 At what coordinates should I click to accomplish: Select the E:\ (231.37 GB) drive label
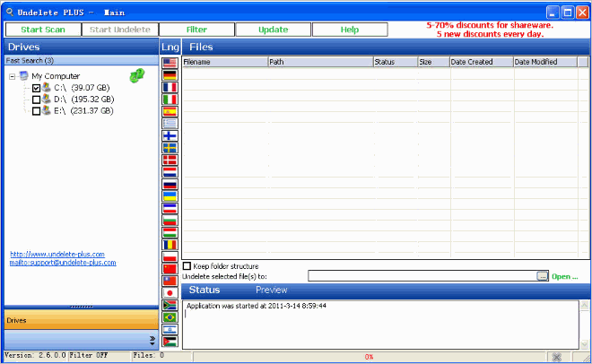pos(83,111)
